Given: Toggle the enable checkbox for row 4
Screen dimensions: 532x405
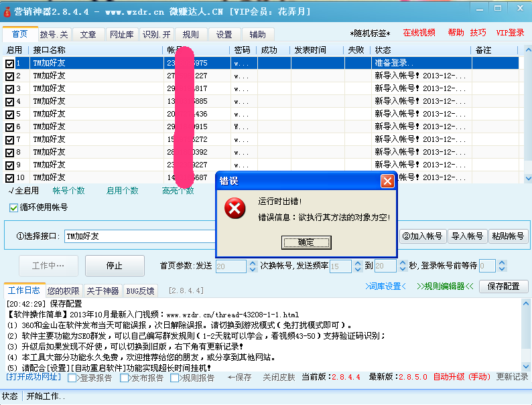Looking at the screenshot, I should coord(9,102).
